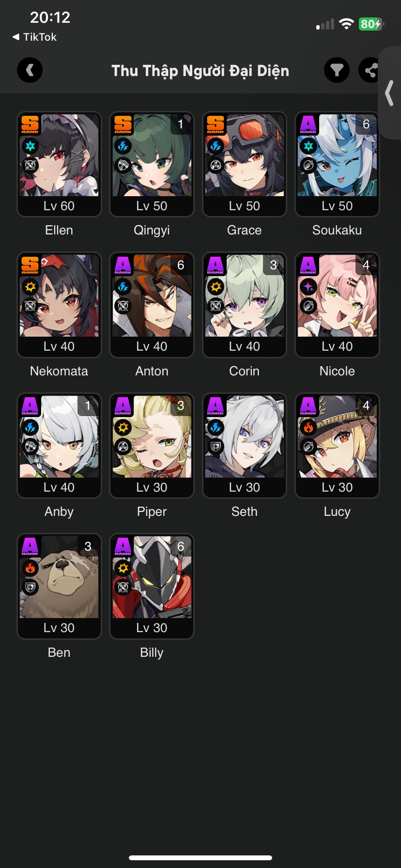Select Seth's Lv 30 portrait
The height and width of the screenshot is (868, 401).
click(x=245, y=446)
